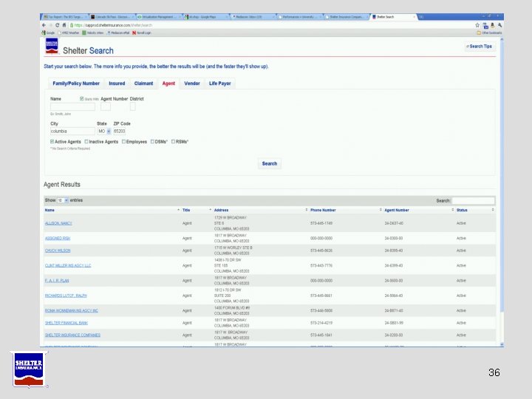Click the Agent Number input field
This screenshot has width=532, height=399.
coord(106,107)
